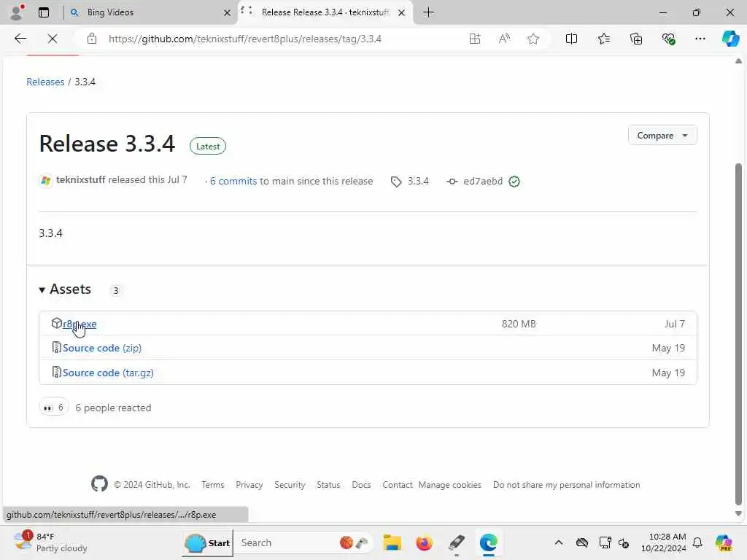Go back to the previous page

coord(20,39)
